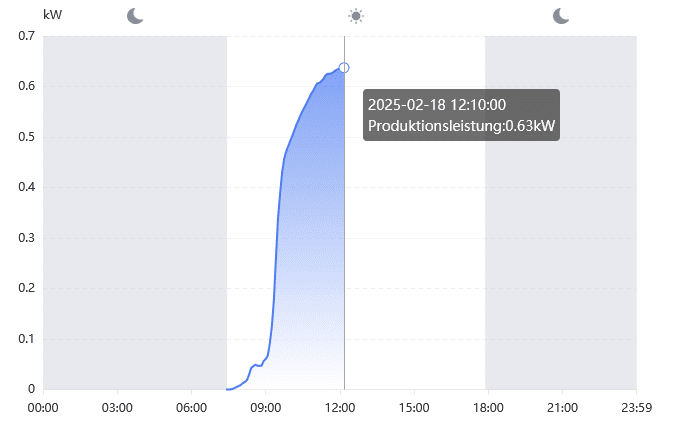Image resolution: width=673 pixels, height=426 pixels.
Task: Click the 0.7 value on the power axis
Action: [x=27, y=36]
